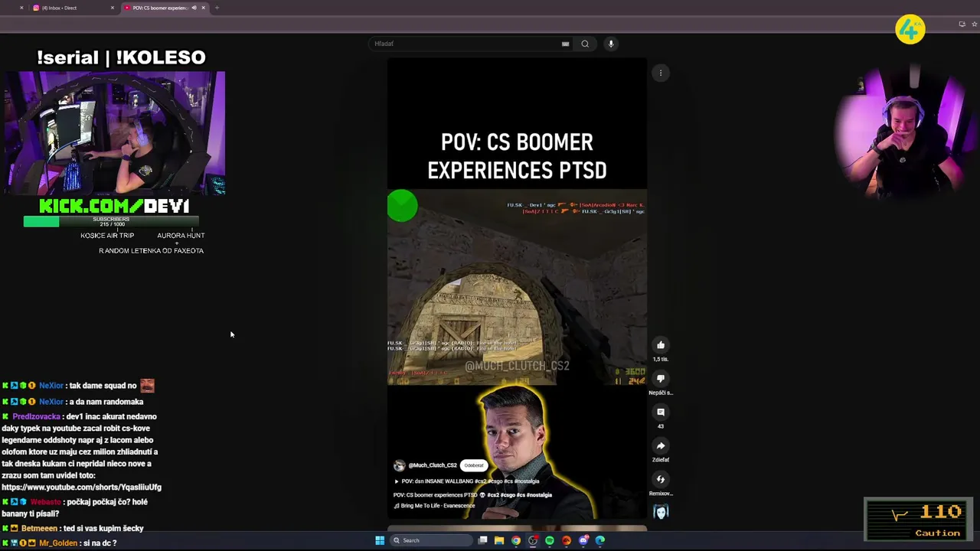Open Microsoft Edge from the taskbar
980x551 pixels.
pyautogui.click(x=600, y=540)
